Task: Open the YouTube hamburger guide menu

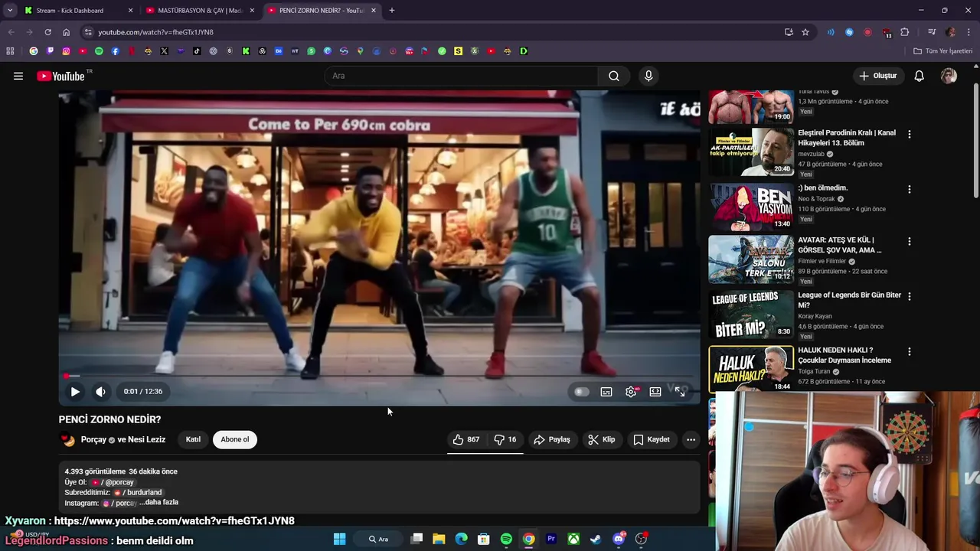Action: point(18,76)
